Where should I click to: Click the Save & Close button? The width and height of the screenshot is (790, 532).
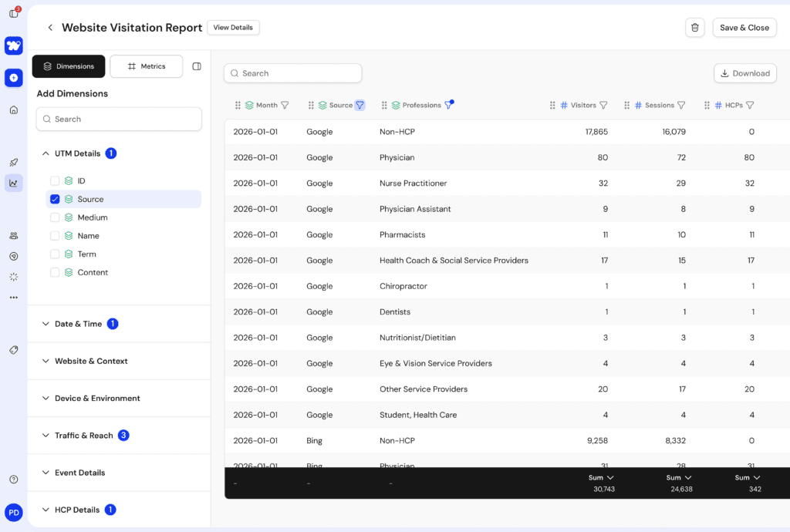pyautogui.click(x=744, y=28)
